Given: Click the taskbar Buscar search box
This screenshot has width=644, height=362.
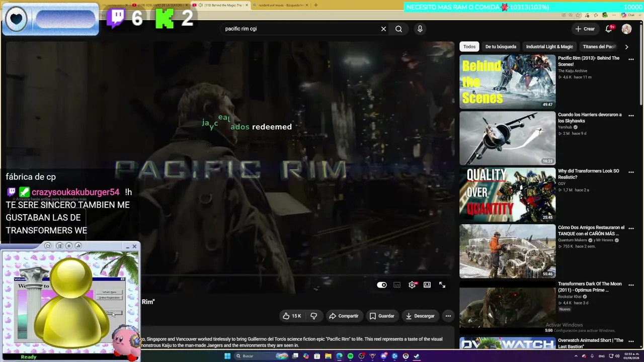Looking at the screenshot, I should pyautogui.click(x=260, y=356).
